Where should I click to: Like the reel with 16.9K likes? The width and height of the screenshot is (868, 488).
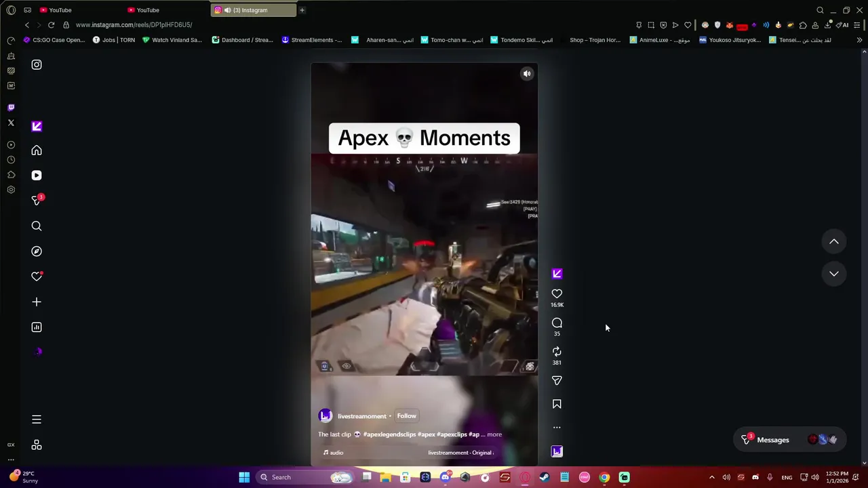pos(557,294)
